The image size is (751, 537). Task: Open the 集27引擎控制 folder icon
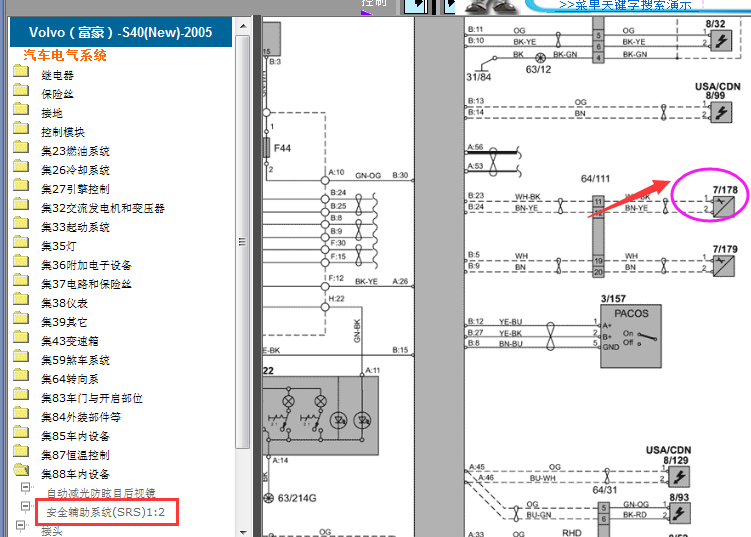point(21,186)
